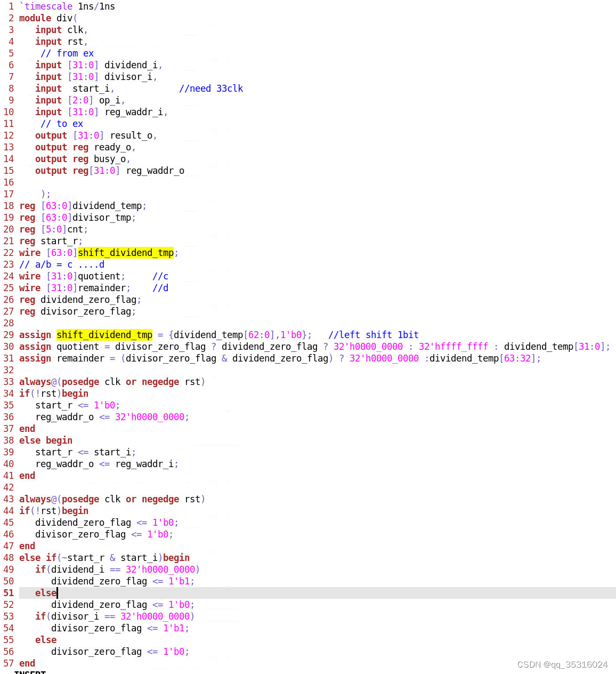Click the always@ block on line 33
The image size is (616, 674).
[37, 382]
